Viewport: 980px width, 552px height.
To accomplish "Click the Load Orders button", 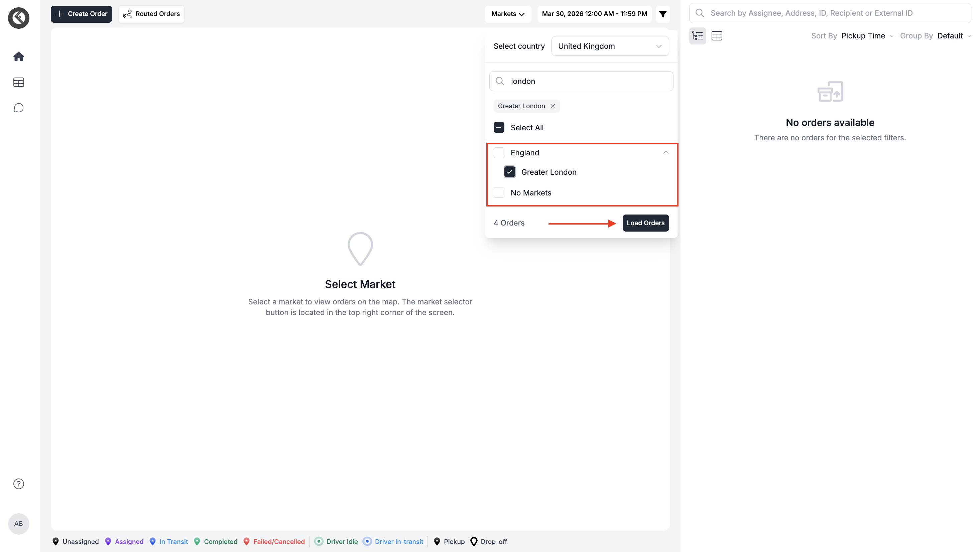I will (x=645, y=223).
